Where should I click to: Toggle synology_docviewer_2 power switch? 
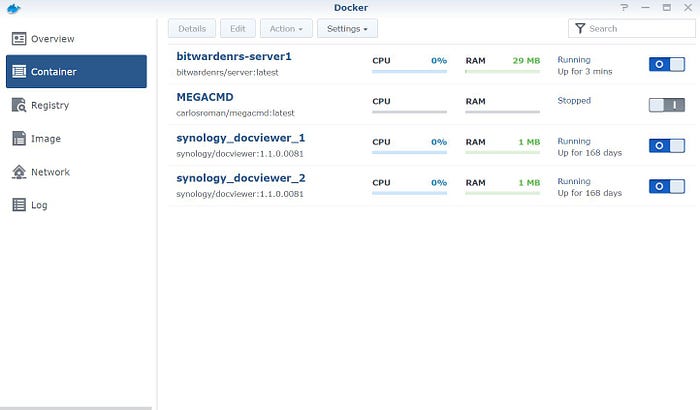pyautogui.click(x=667, y=186)
